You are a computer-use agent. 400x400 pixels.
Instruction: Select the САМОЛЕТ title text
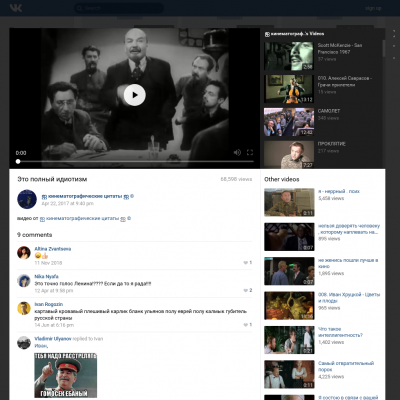tap(329, 111)
